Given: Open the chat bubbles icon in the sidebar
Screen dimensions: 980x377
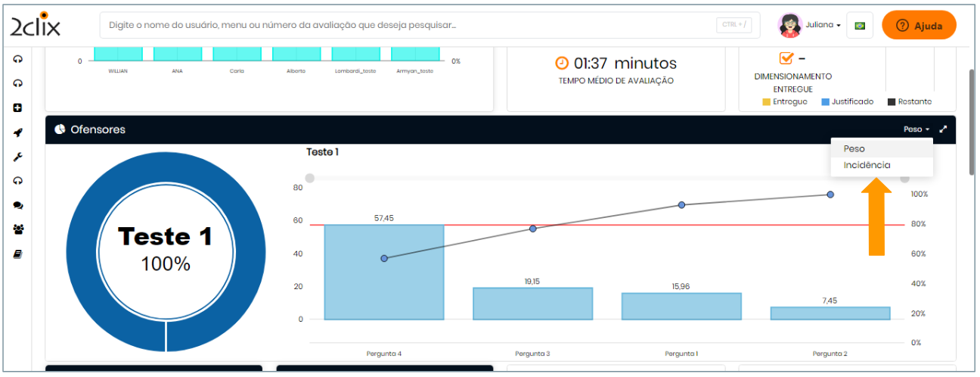Looking at the screenshot, I should (x=17, y=205).
